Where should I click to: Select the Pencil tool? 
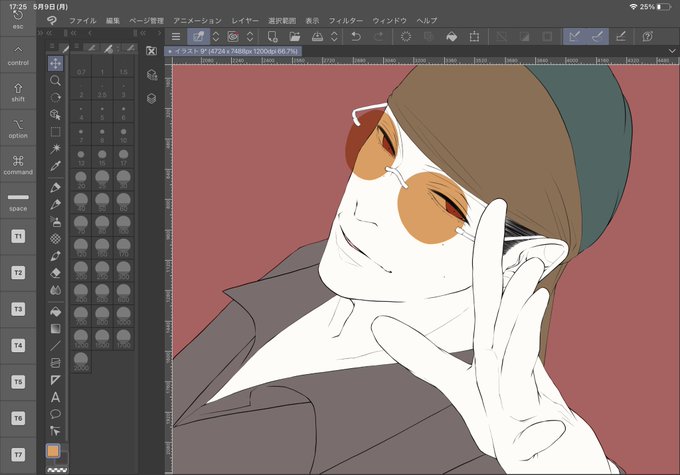point(56,204)
